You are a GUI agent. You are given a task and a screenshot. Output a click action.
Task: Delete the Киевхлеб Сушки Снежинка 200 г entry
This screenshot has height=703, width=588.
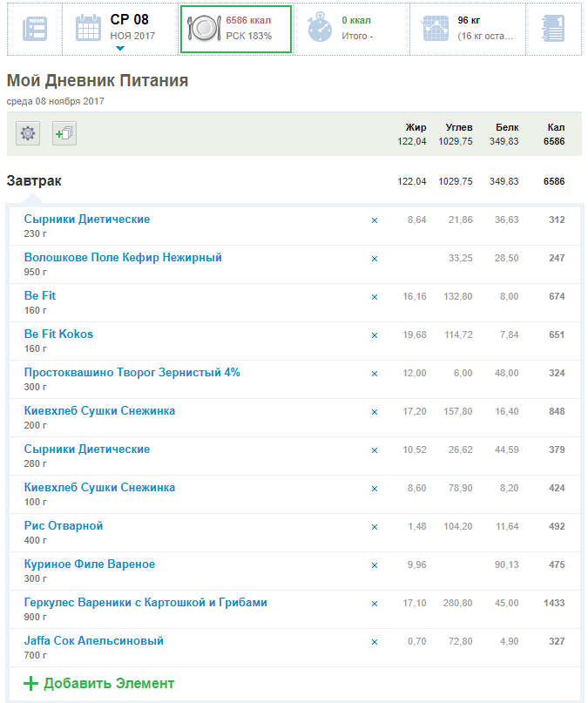pos(375,412)
